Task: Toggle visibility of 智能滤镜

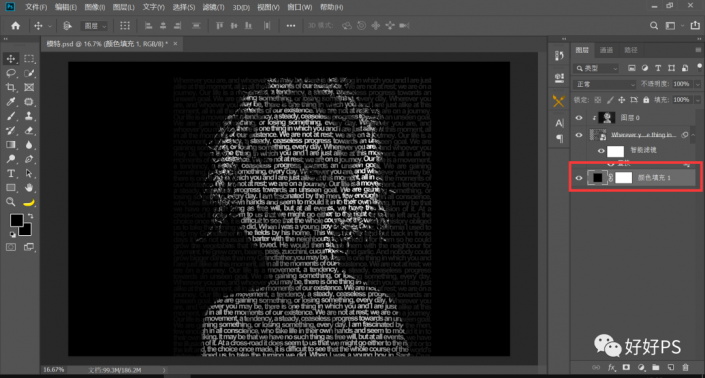Action: pos(601,151)
